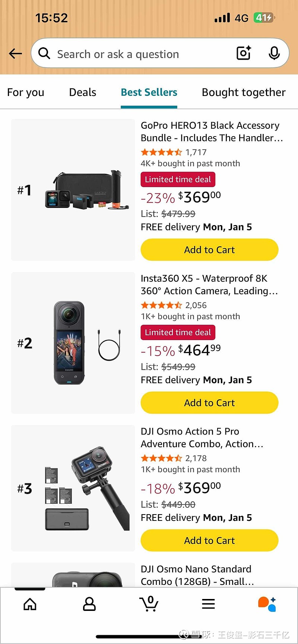Add GoPro HERO13 bundle to cart

(x=209, y=250)
